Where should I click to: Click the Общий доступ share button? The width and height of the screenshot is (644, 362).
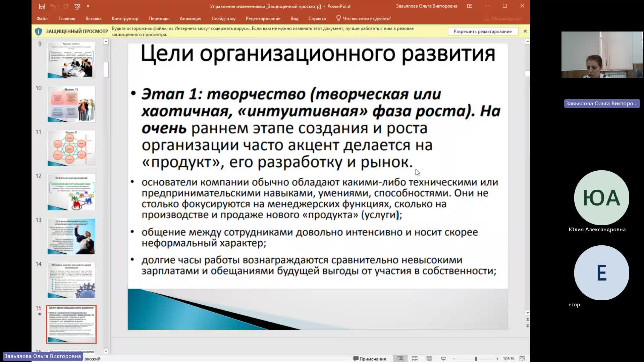point(503,18)
